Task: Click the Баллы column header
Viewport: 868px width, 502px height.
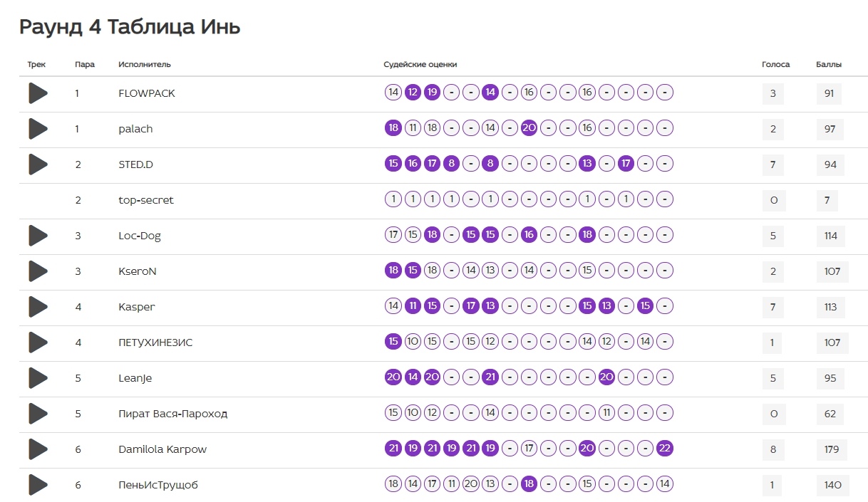Action: coord(829,64)
